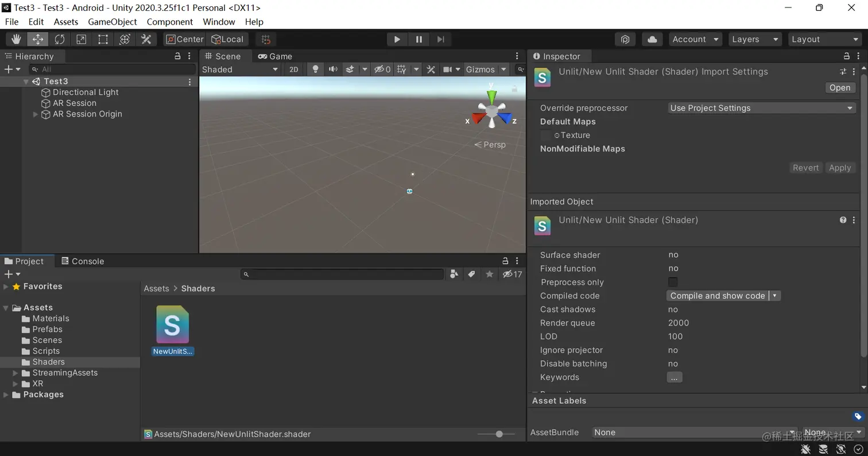Toggle 2D scene view
This screenshot has height=456, width=868.
[294, 69]
